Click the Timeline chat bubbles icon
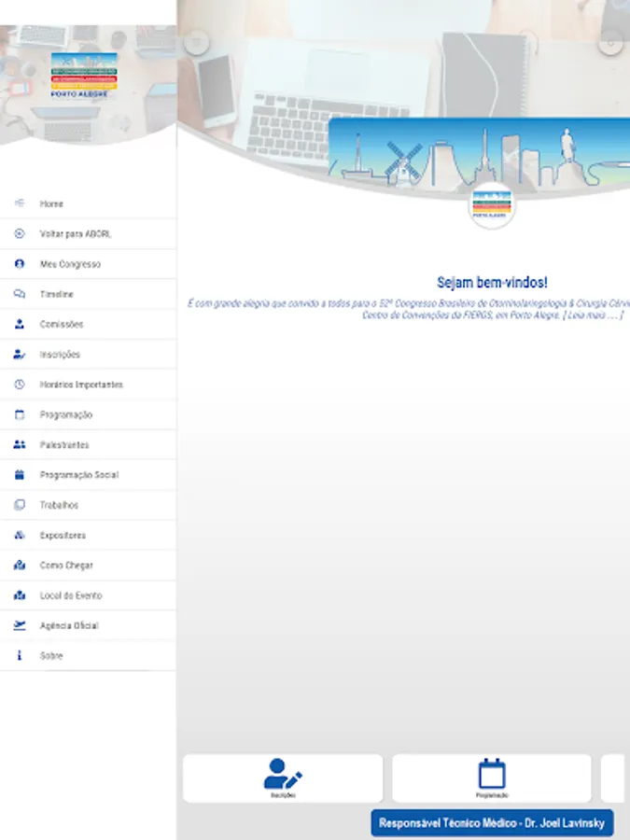This screenshot has height=840, width=630. click(20, 294)
